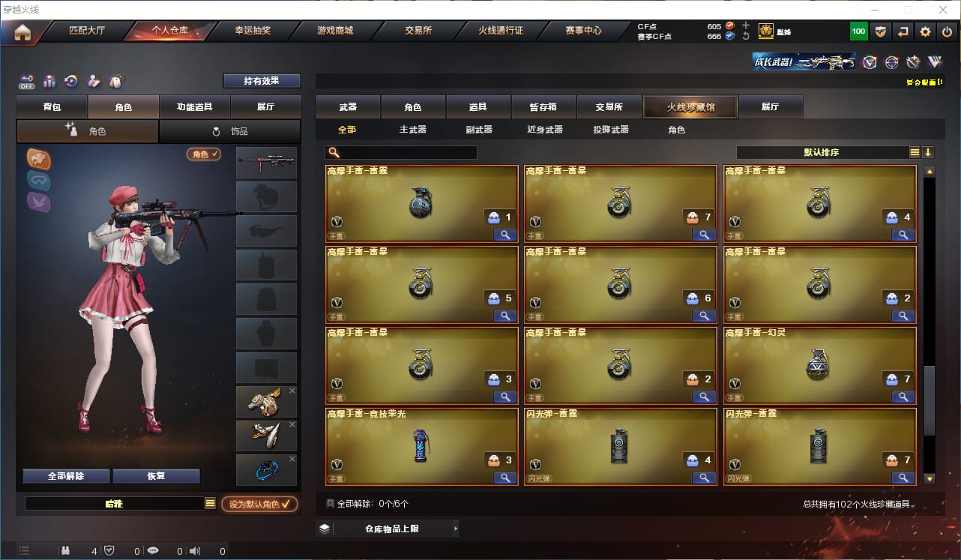The width and height of the screenshot is (961, 560).
Task: Remove the blue ring accessory item
Action: (x=292, y=459)
